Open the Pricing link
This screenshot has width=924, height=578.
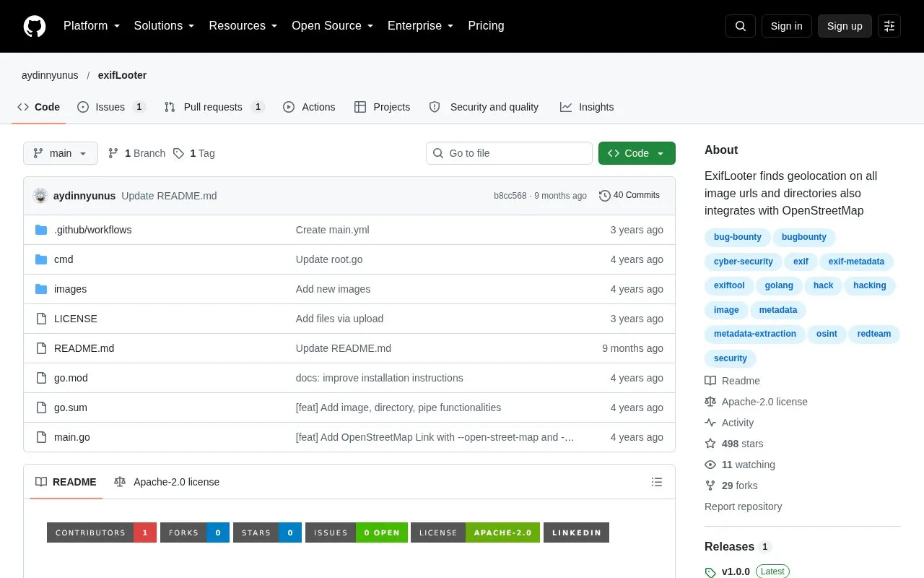[x=486, y=26]
